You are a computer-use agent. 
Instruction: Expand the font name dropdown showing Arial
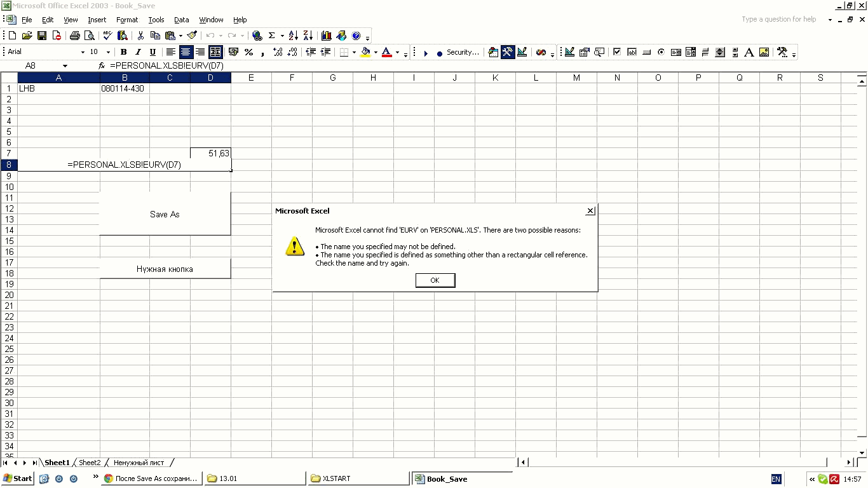tap(82, 52)
